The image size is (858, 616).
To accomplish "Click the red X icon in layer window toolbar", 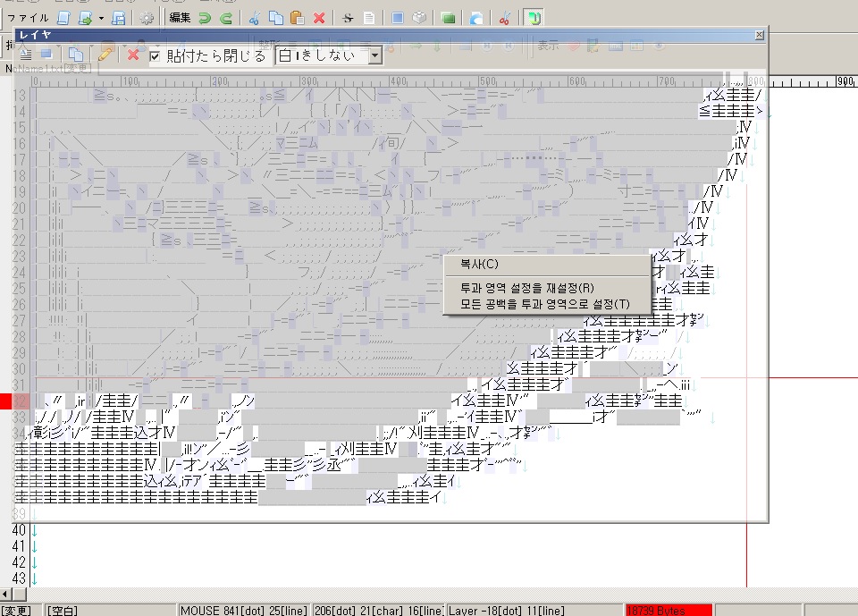I will click(133, 55).
